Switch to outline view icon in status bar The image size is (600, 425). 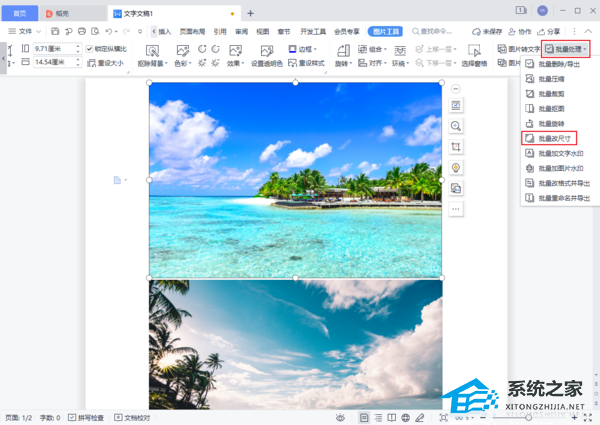(378, 418)
